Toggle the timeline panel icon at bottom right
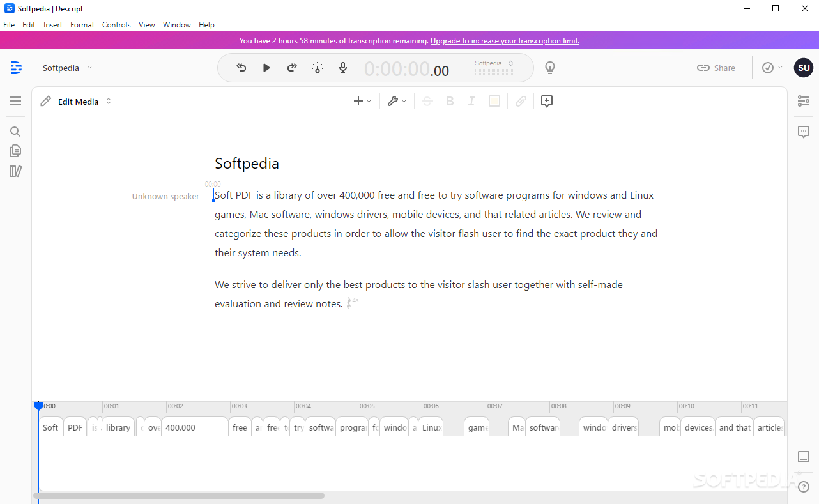The width and height of the screenshot is (819, 504). coord(804,457)
